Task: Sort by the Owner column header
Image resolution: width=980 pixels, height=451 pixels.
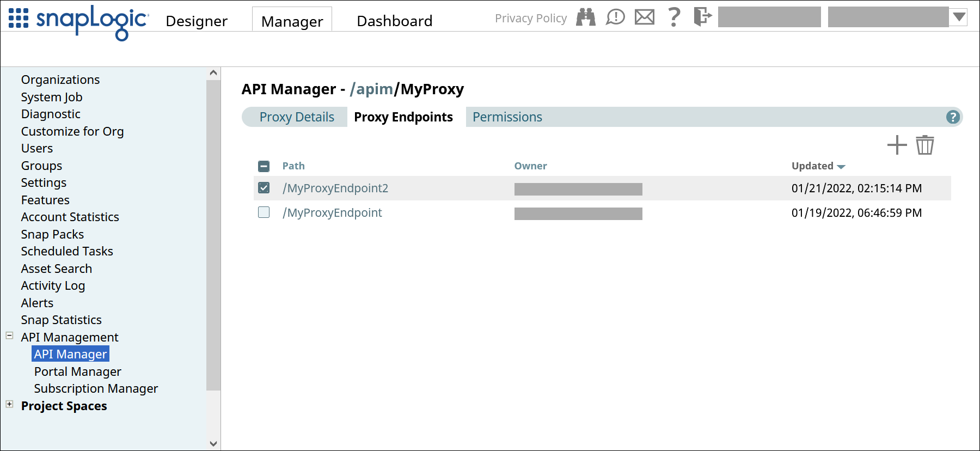Action: [x=530, y=166]
